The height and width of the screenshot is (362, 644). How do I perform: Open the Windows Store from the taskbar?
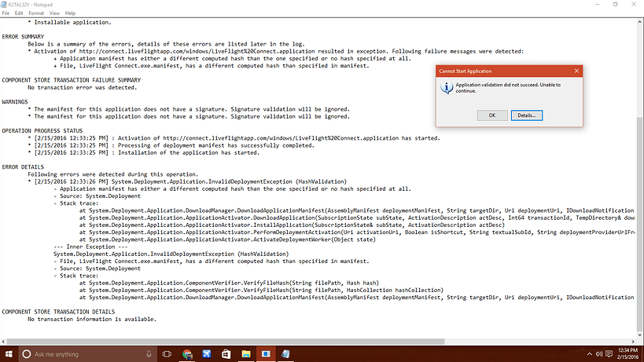pyautogui.click(x=226, y=354)
